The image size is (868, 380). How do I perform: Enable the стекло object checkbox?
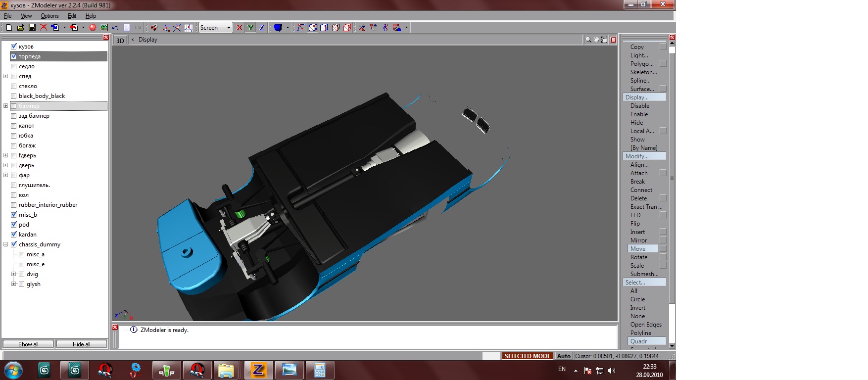click(x=14, y=86)
